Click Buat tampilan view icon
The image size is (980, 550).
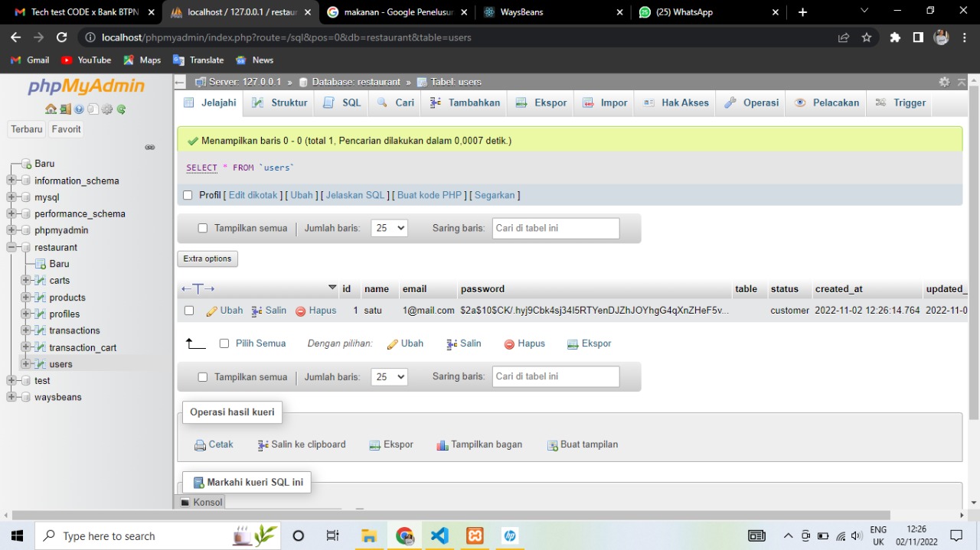point(552,445)
